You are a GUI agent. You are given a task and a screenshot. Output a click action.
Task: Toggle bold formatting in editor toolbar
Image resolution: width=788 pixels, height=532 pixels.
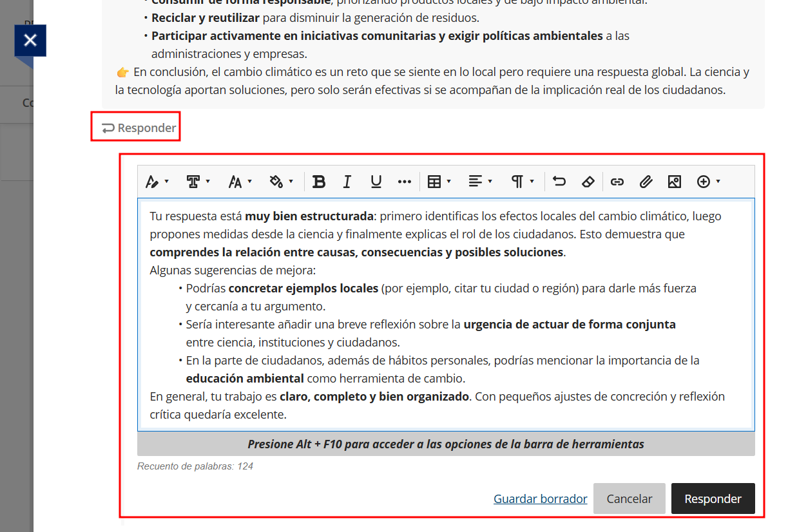click(318, 182)
